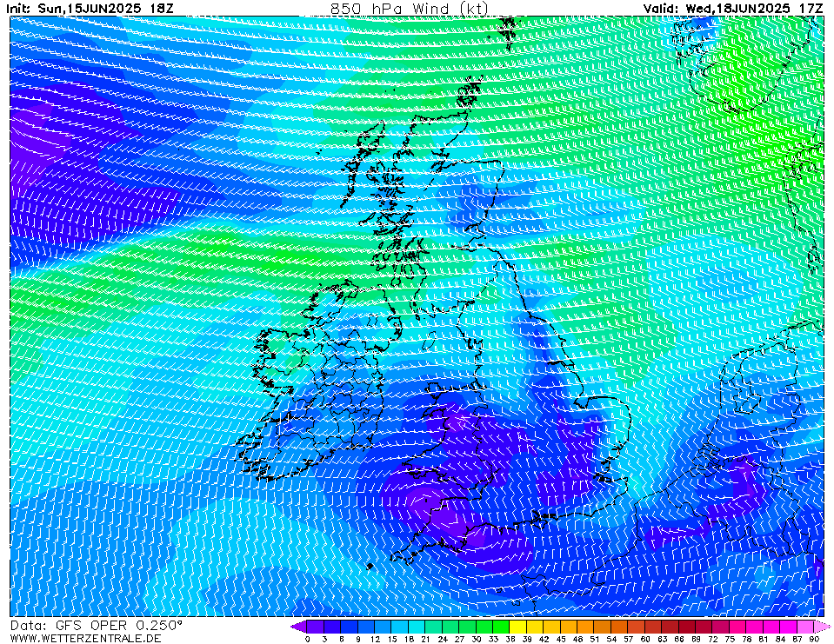834x644 pixels.
Task: Pick the magenta legend swatch between 84 and 87
Action: pos(789,627)
